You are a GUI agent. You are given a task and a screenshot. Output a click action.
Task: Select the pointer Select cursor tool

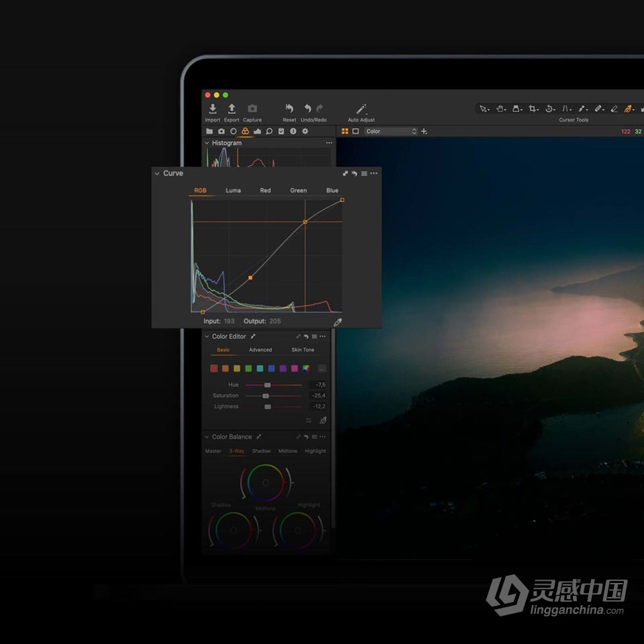(x=484, y=109)
